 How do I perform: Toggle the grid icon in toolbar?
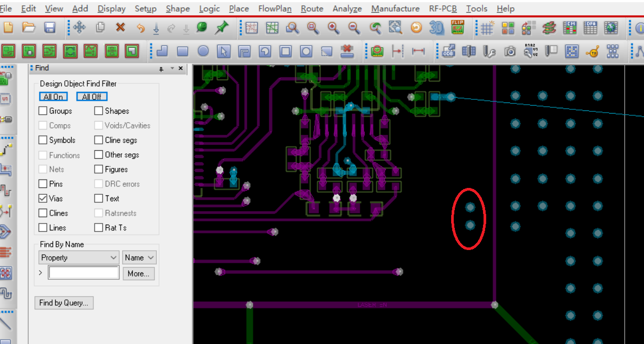487,28
